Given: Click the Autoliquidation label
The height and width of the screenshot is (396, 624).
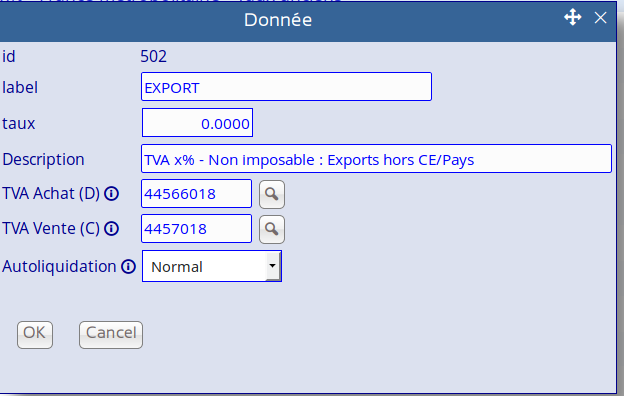Looking at the screenshot, I should 59,267.
